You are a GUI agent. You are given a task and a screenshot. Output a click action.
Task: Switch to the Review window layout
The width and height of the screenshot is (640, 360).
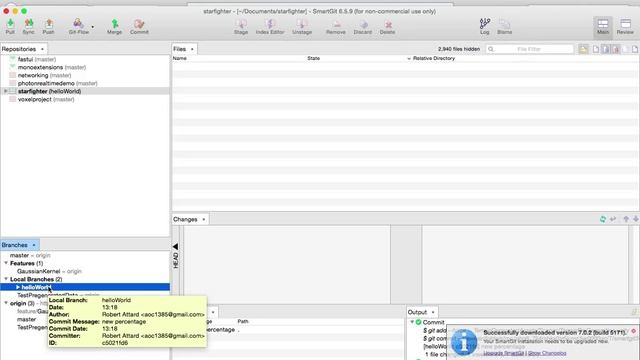coord(625,27)
